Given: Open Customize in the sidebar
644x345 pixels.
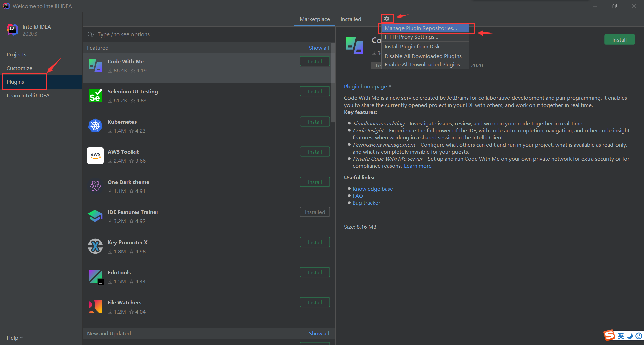Looking at the screenshot, I should pyautogui.click(x=41, y=68).
